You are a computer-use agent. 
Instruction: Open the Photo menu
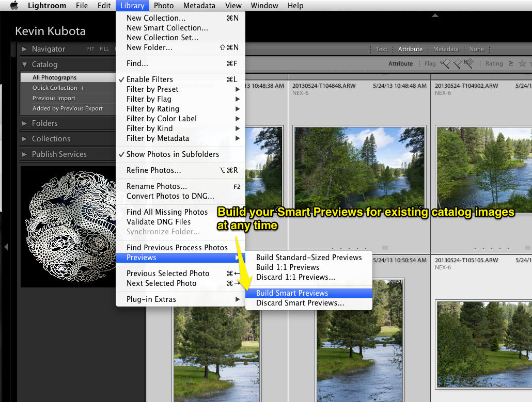[x=164, y=6]
